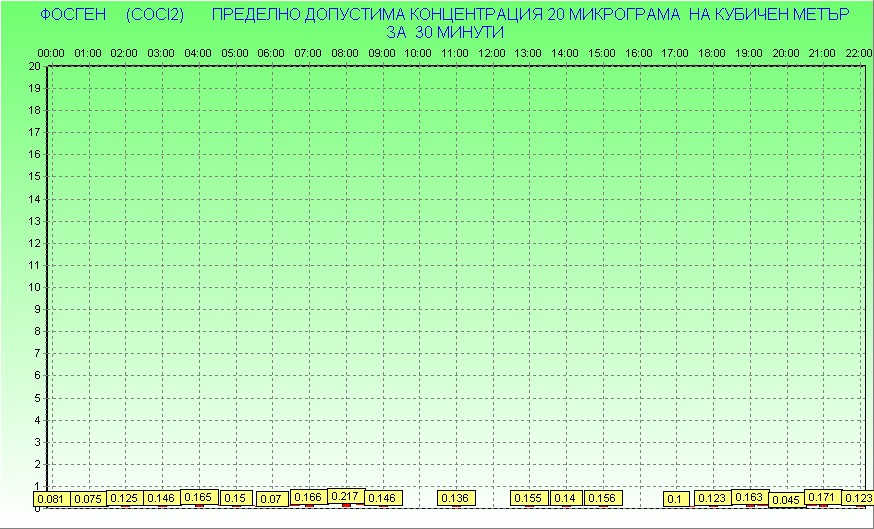Select the 0.075 data label
This screenshot has width=874, height=529.
(x=88, y=499)
